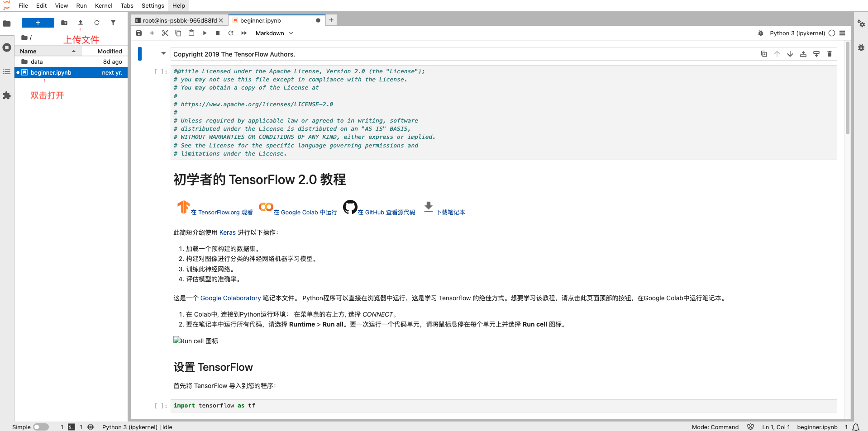Select the data folder in file browser

[x=37, y=62]
